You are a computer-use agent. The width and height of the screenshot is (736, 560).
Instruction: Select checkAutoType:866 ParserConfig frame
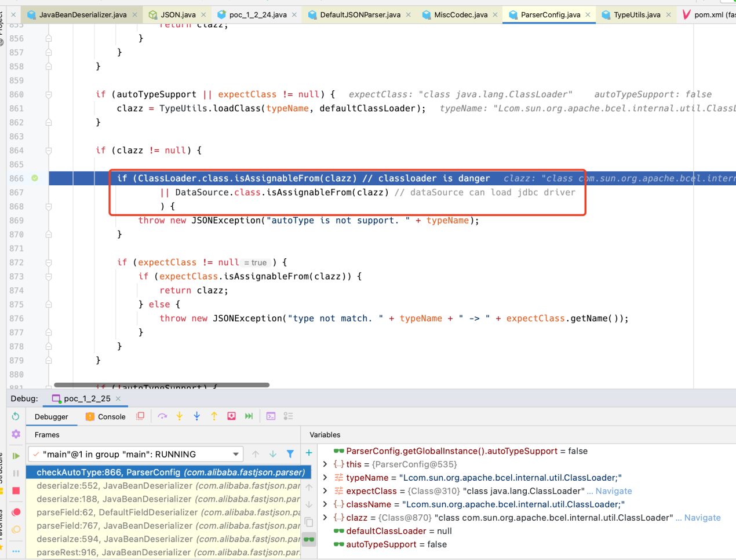click(169, 473)
